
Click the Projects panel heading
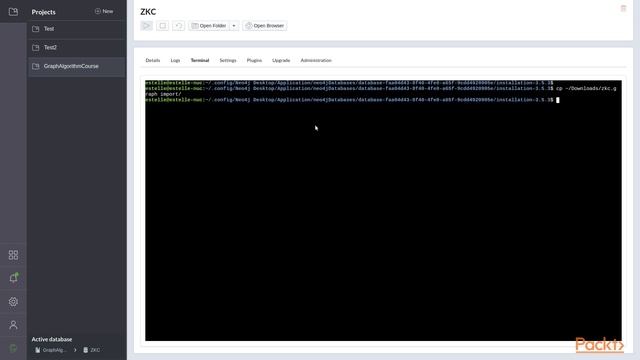click(43, 12)
